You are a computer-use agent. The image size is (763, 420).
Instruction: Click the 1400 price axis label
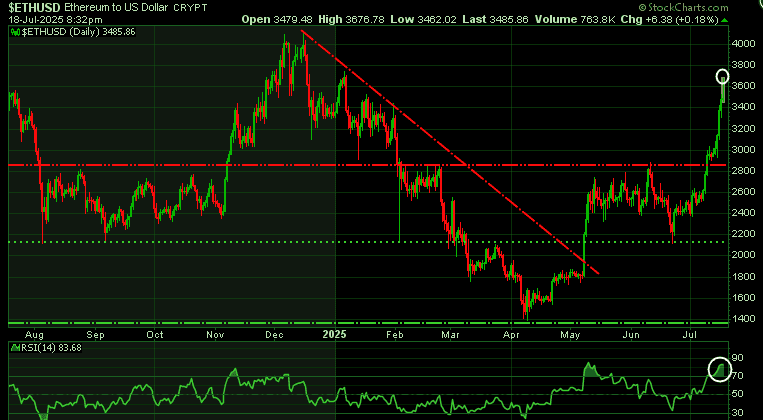(745, 319)
